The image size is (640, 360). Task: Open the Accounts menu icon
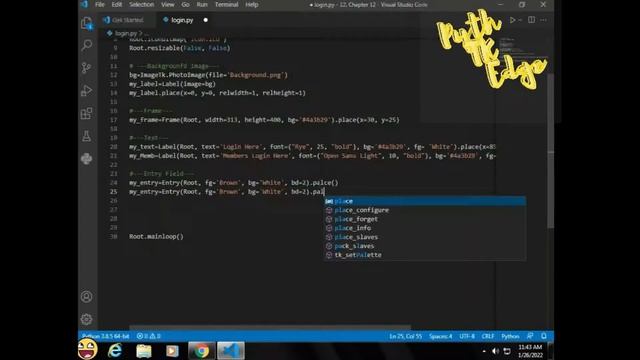click(87, 297)
